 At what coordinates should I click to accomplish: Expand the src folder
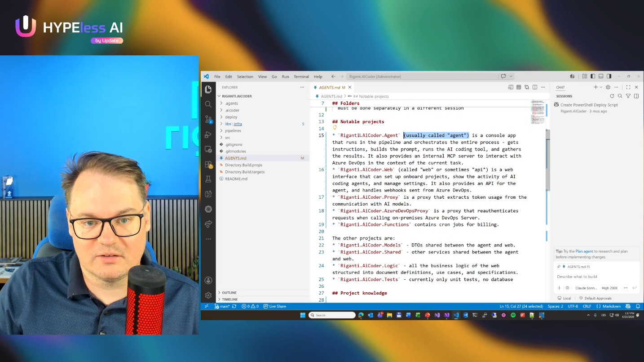coord(263,138)
